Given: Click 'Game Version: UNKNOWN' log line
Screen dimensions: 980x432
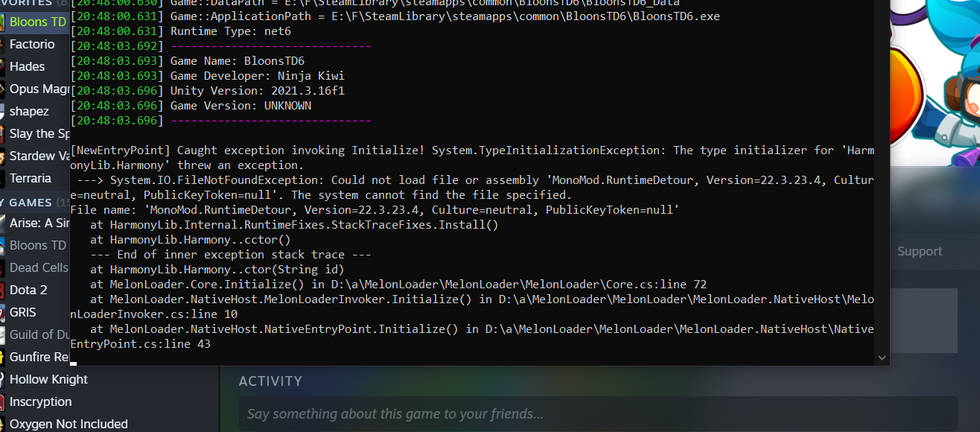Looking at the screenshot, I should 191,106.
